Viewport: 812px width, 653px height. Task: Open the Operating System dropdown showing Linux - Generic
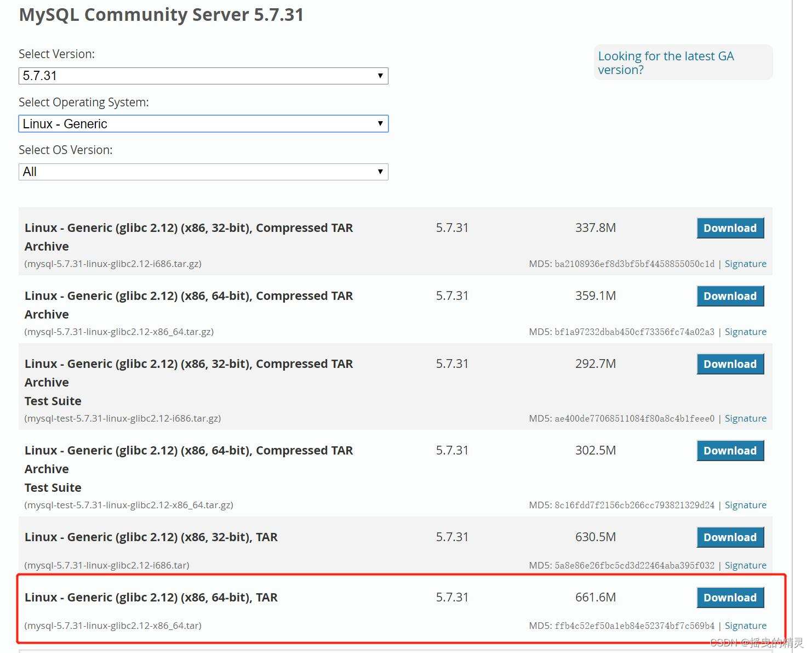pyautogui.click(x=203, y=124)
